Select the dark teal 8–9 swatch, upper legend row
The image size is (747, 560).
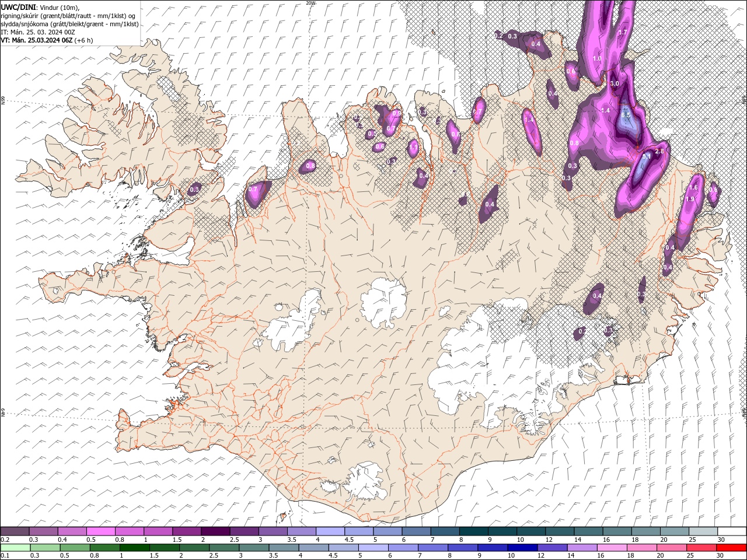coord(474,531)
